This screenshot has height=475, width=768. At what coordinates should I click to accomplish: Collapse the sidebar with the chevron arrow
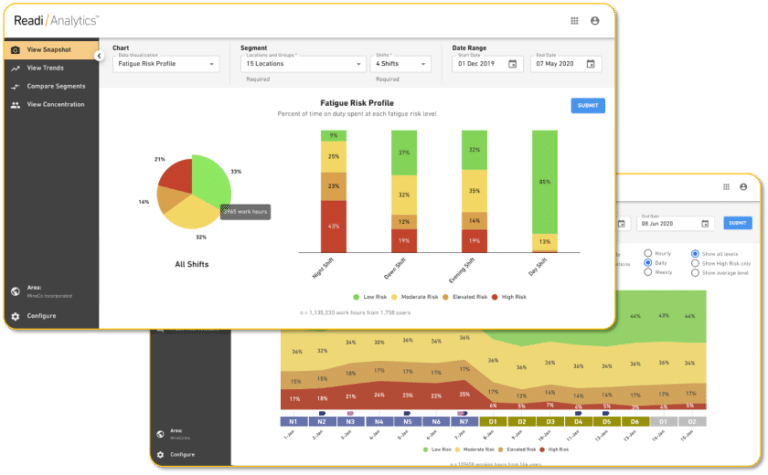pos(99,56)
